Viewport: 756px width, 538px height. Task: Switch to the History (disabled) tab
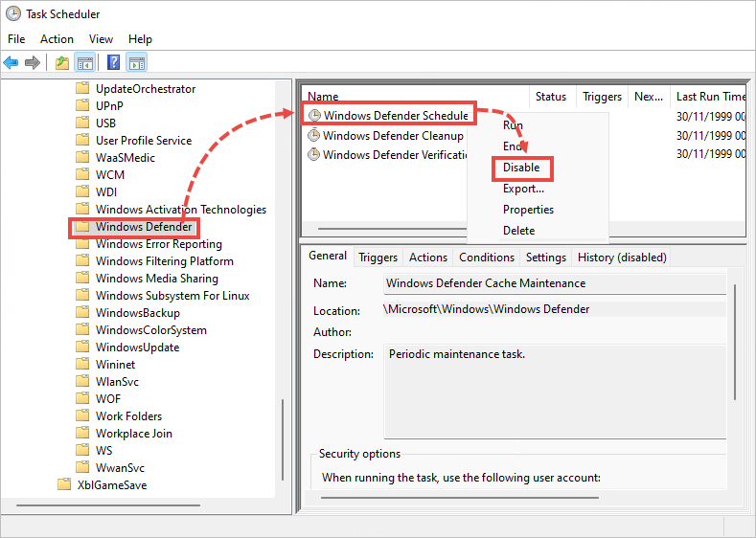click(622, 258)
